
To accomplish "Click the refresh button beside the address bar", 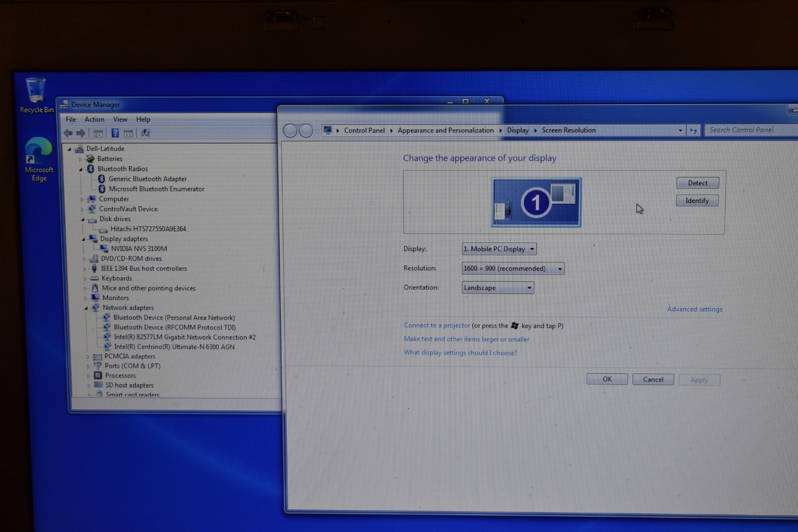I will click(x=693, y=130).
